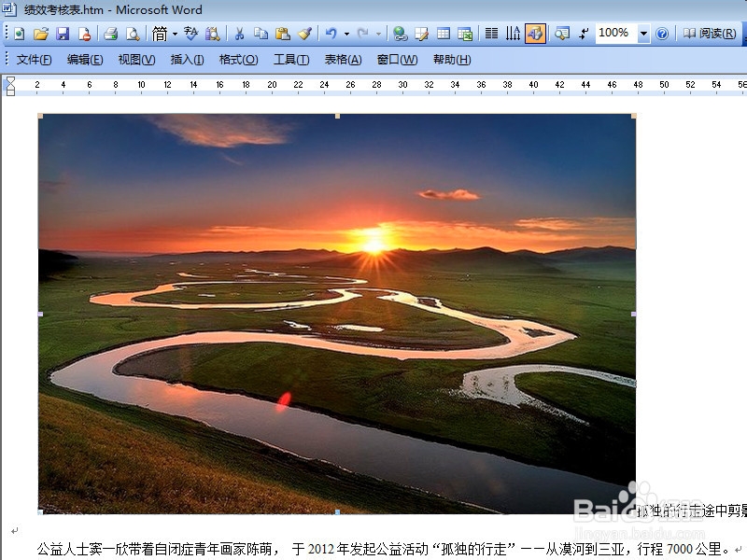
Task: Expand the undo history dropdown
Action: (x=346, y=34)
